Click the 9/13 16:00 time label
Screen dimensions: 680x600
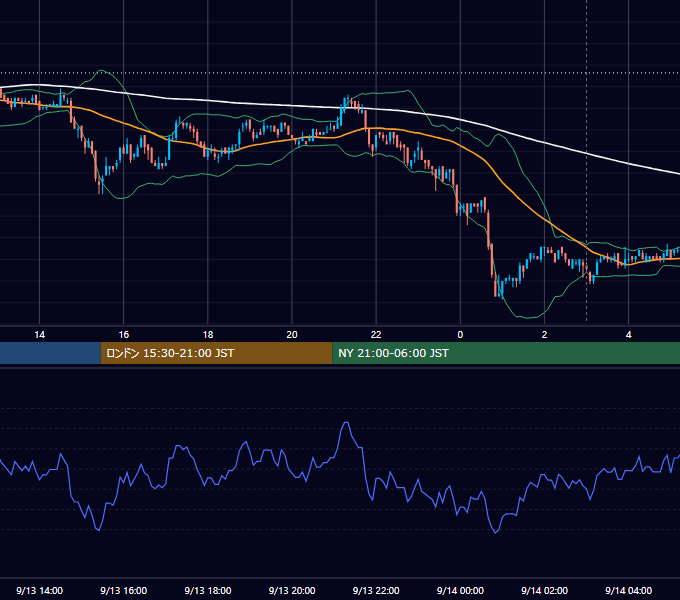pos(124,590)
